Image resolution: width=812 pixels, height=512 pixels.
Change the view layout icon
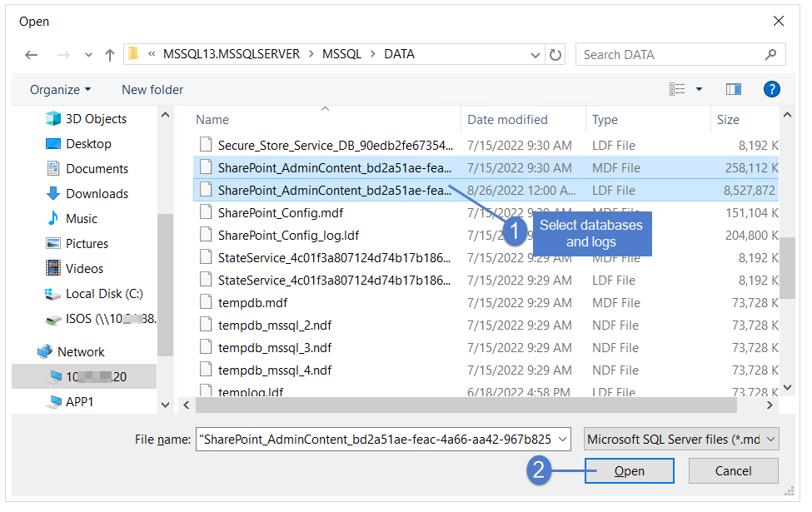(677, 89)
